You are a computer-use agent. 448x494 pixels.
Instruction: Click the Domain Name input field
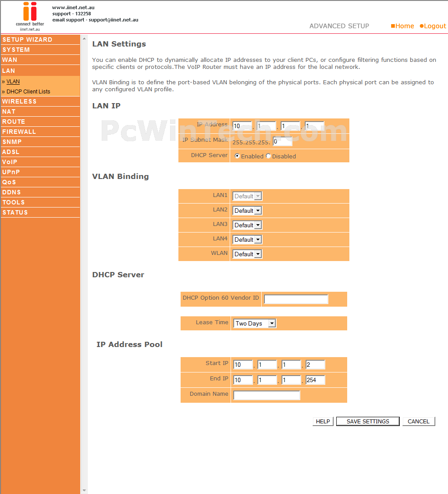(x=267, y=395)
